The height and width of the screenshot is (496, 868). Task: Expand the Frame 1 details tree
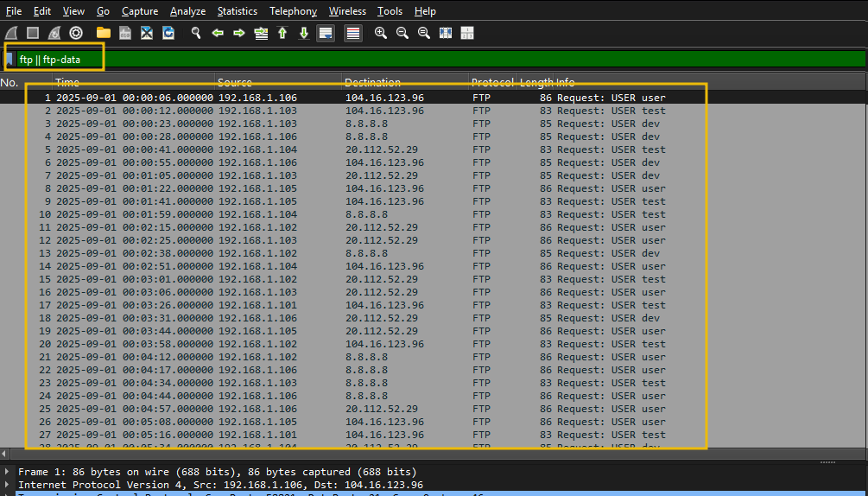(x=9, y=472)
